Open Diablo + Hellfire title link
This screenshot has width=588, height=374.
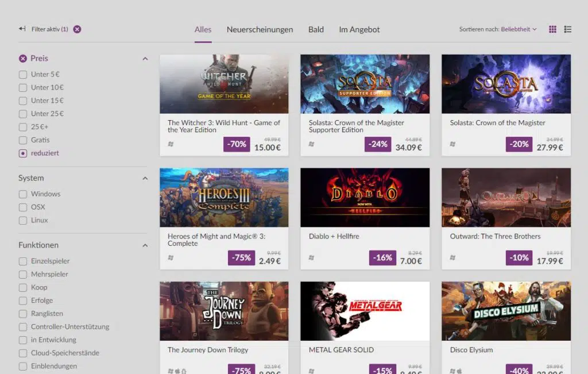(334, 236)
